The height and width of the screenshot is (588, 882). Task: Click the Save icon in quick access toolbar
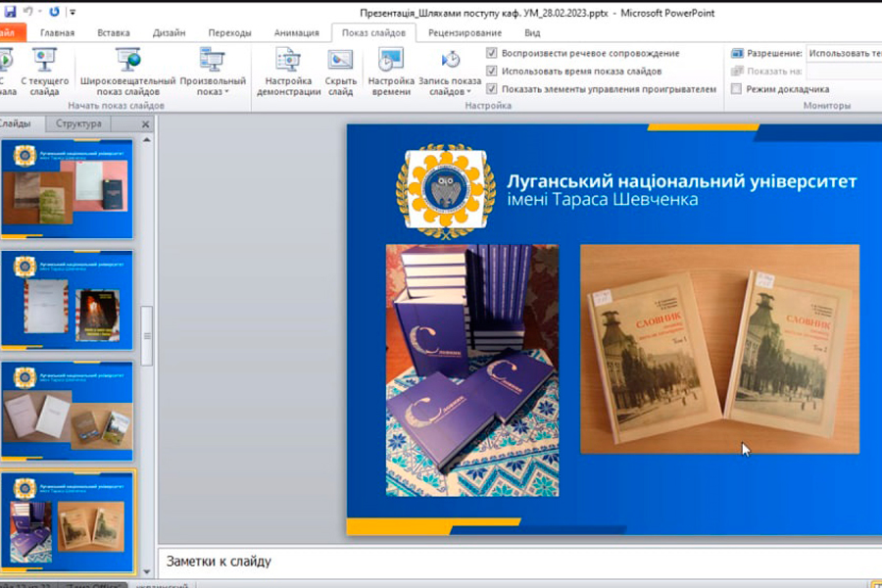coord(11,12)
